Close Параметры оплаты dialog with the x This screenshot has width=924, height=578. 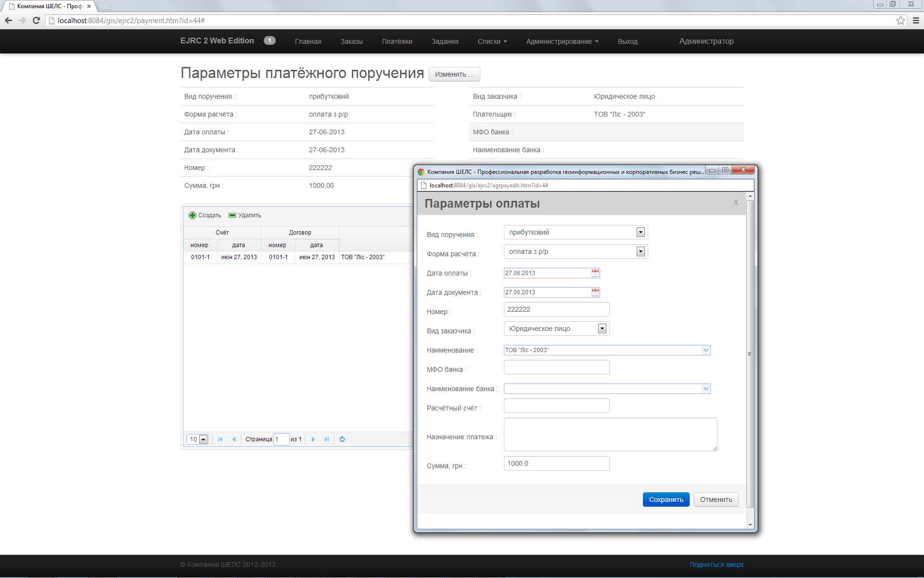click(736, 203)
